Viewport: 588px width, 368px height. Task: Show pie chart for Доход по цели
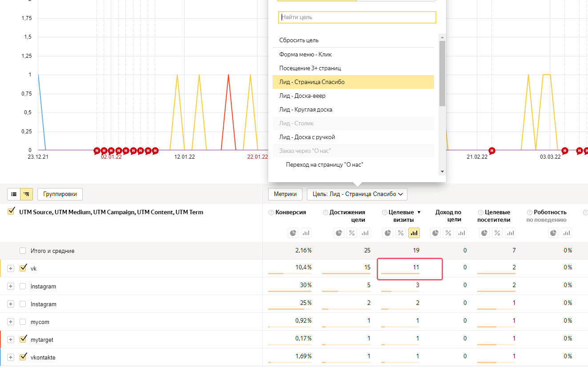click(436, 233)
